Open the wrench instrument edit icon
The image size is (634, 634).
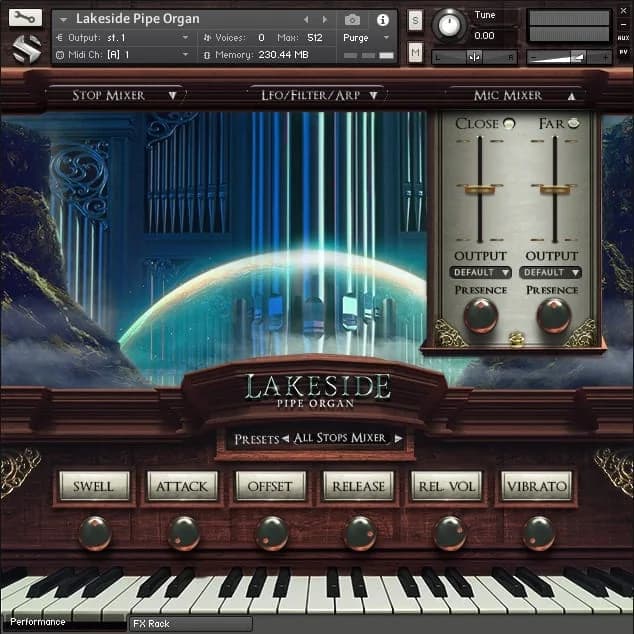[25, 17]
